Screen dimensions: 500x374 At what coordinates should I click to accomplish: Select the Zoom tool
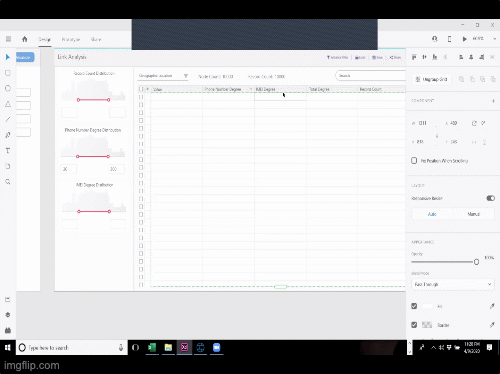point(8,182)
